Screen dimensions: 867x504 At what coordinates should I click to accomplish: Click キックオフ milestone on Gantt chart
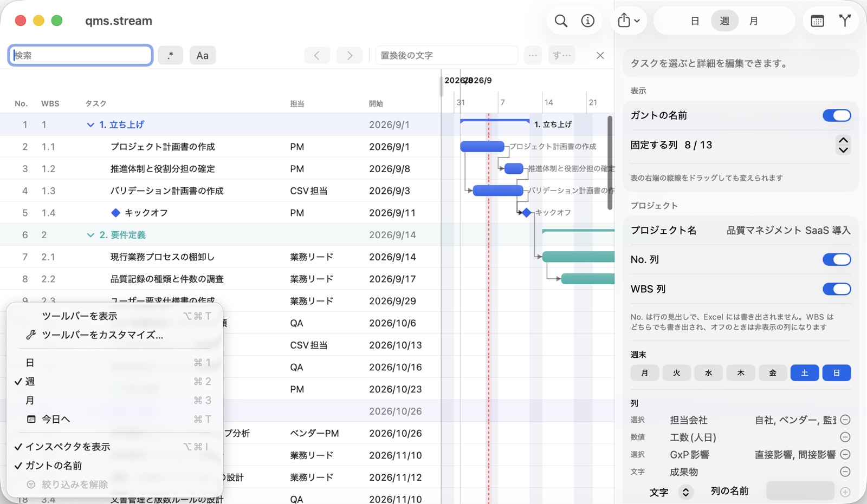pos(527,213)
